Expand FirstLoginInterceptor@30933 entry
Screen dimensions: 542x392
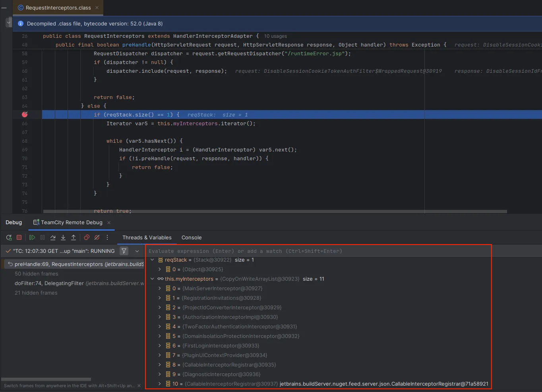coord(160,345)
